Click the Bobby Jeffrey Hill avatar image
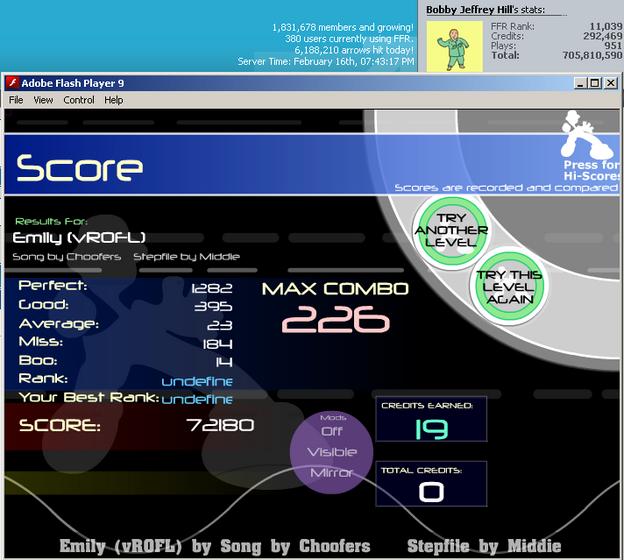 (455, 46)
